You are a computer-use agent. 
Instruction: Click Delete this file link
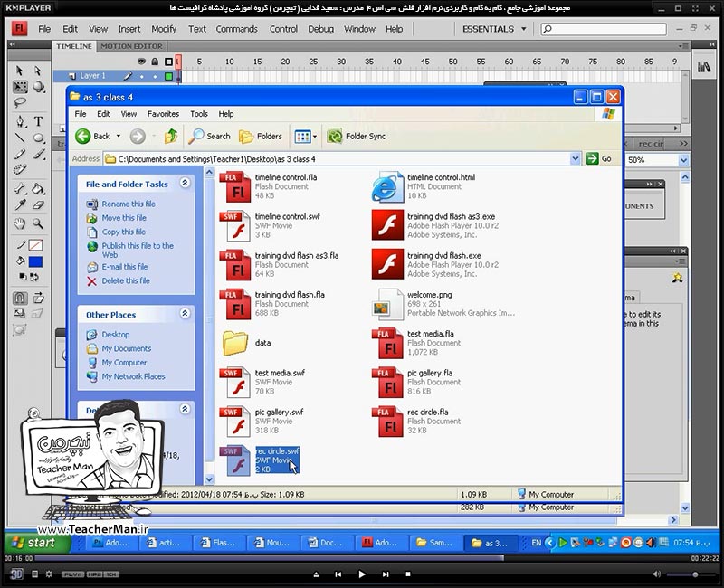pos(126,280)
